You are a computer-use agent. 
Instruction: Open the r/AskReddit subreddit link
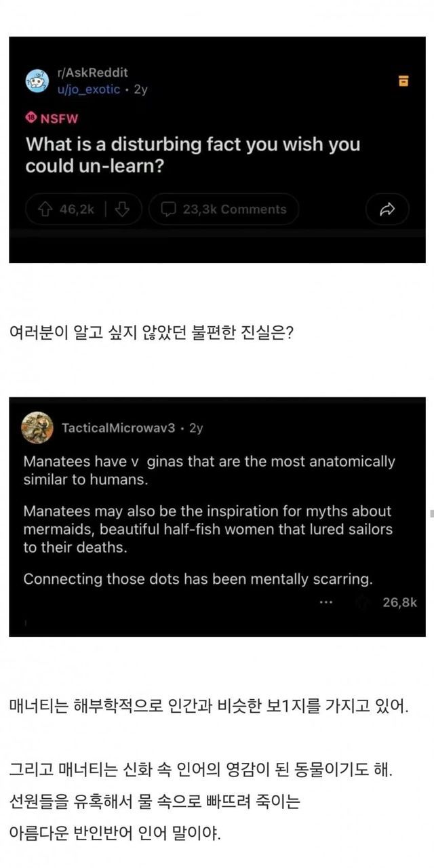click(x=94, y=73)
